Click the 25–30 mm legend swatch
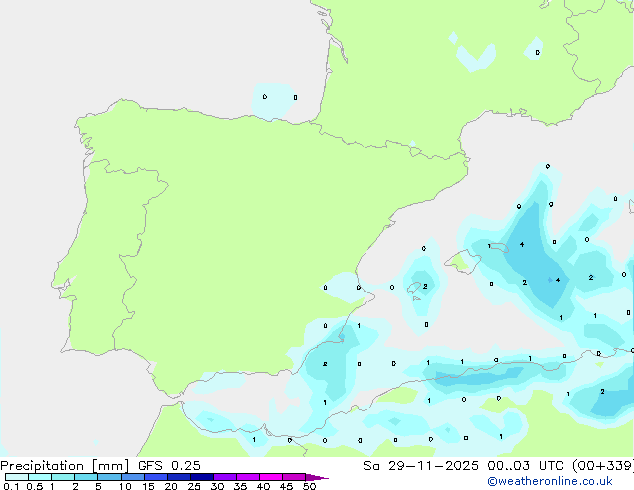 click(202, 477)
